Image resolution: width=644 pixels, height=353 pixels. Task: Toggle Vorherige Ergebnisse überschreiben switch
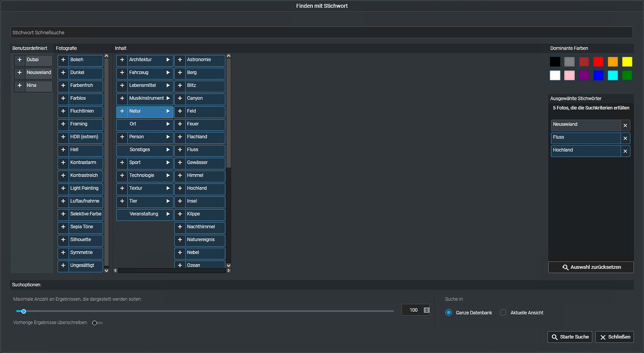point(97,323)
